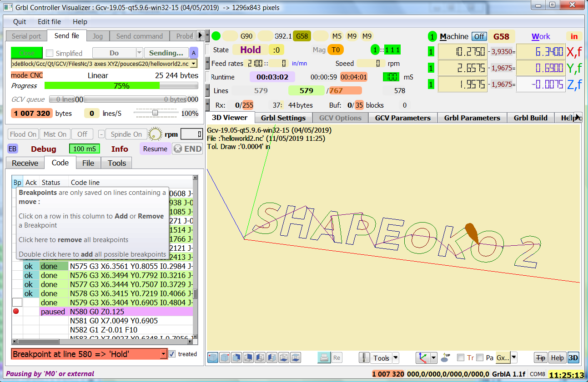The height and width of the screenshot is (382, 588).
Task: Toggle the Off button beside Machine
Action: [479, 37]
